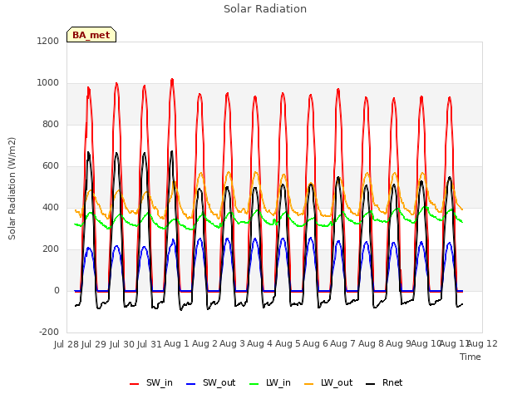Click the highest red SW_in peak near Aug 1
Viewport: 532px width, 399px height.
tap(172, 80)
